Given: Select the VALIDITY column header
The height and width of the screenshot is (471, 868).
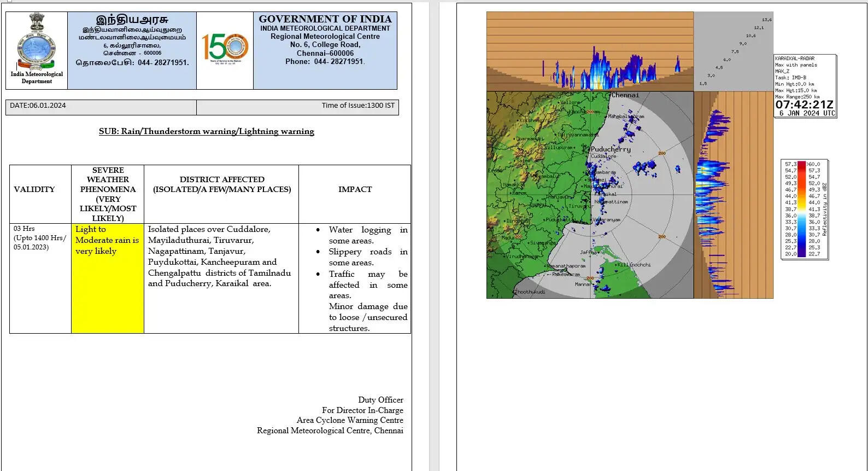Looking at the screenshot, I should pos(34,189).
